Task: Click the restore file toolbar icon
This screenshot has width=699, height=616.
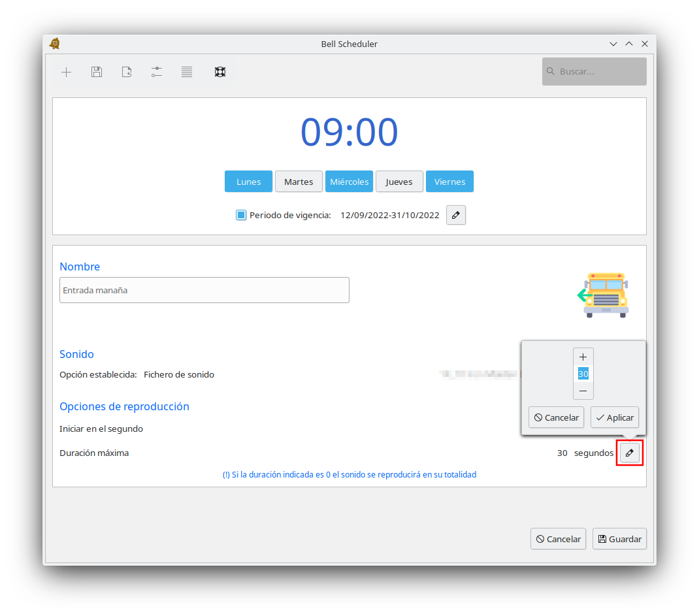Action: click(x=127, y=72)
